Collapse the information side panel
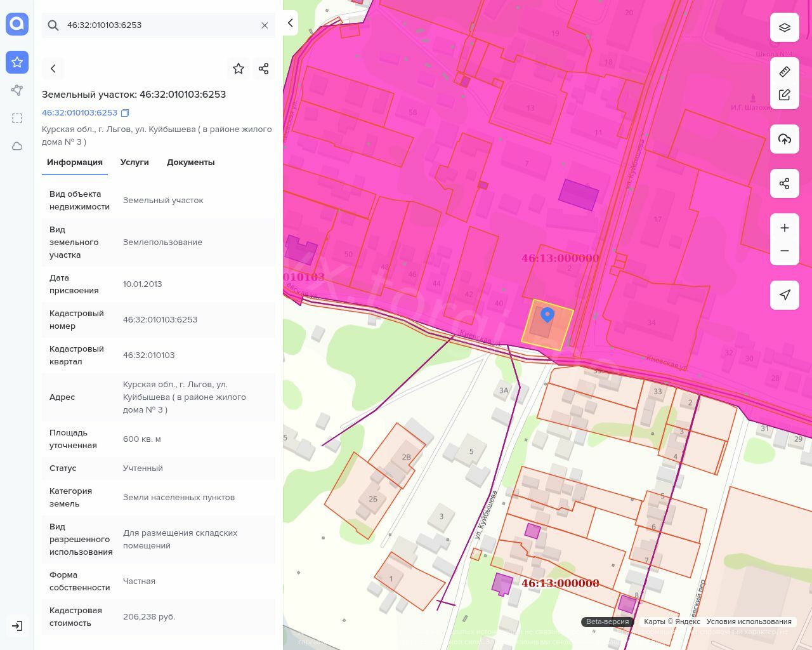The height and width of the screenshot is (650, 812). coord(290,23)
